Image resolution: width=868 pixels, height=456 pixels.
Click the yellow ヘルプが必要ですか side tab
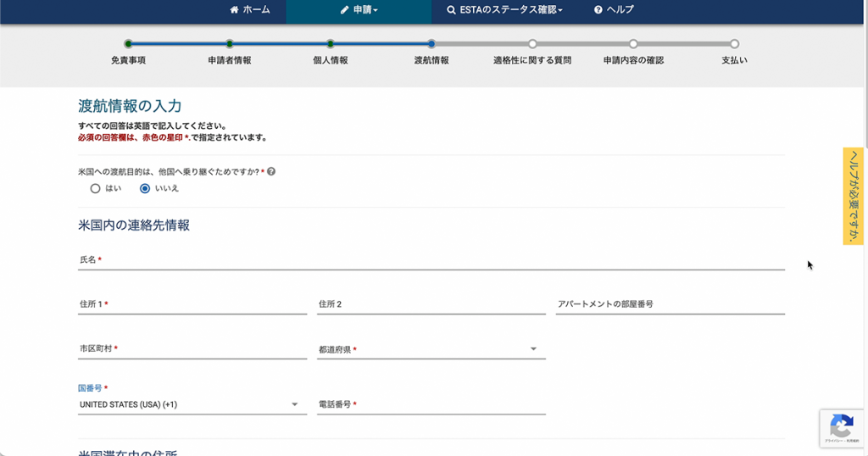(x=853, y=196)
